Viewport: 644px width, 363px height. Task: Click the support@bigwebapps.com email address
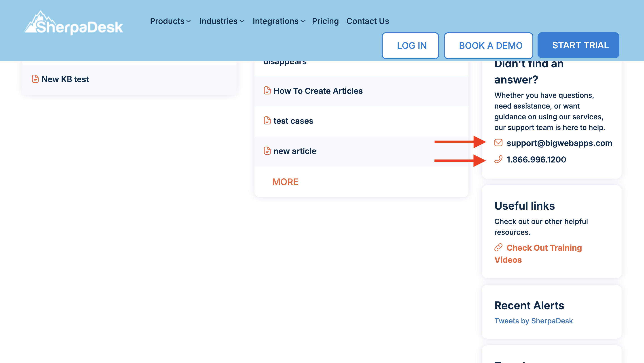click(x=559, y=143)
